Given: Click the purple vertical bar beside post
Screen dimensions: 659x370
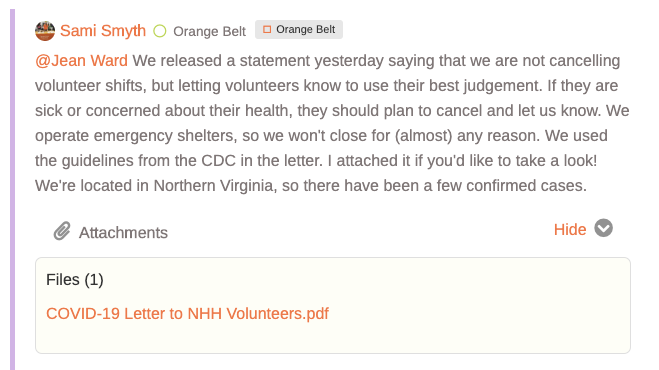Looking at the screenshot, I should click(13, 189).
